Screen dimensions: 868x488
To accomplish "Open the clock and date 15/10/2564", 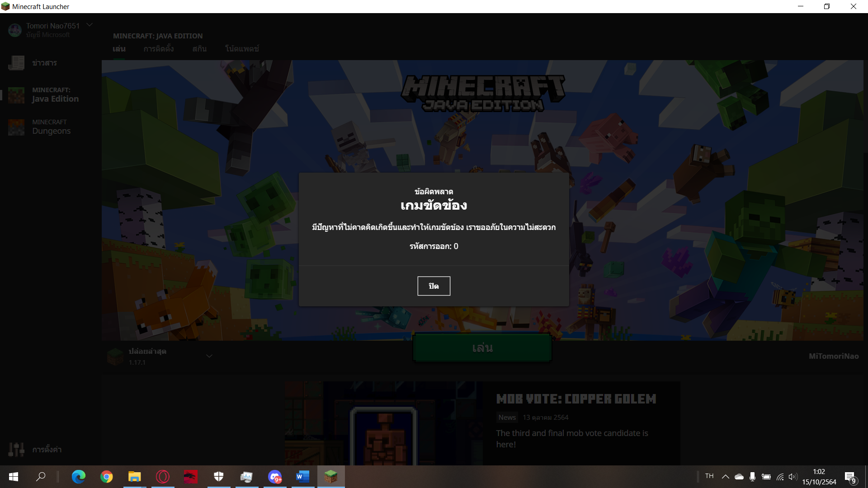I will click(819, 477).
